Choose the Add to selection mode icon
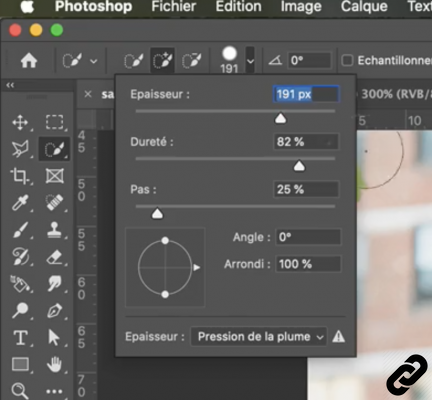Image resolution: width=432 pixels, height=400 pixels. tap(162, 61)
